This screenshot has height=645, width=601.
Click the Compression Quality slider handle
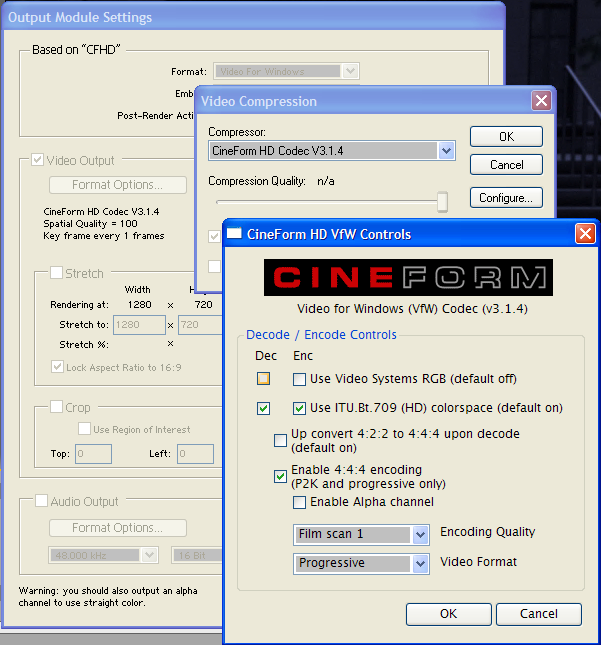point(442,202)
